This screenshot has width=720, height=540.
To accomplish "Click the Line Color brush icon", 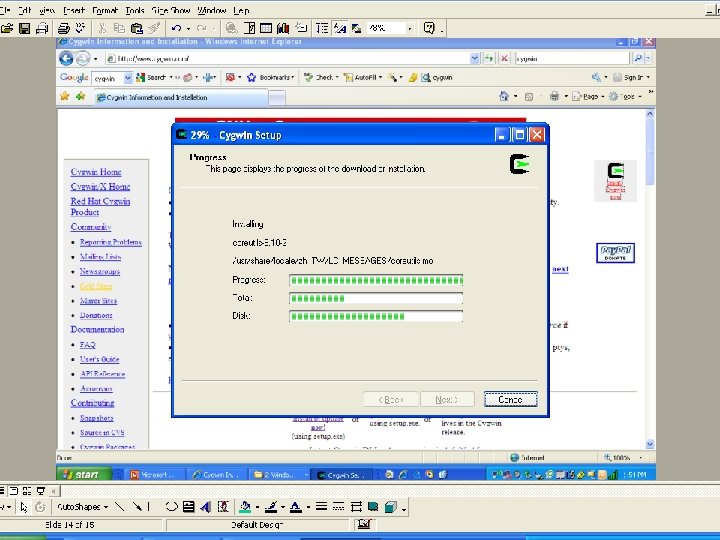I will pyautogui.click(x=271, y=507).
